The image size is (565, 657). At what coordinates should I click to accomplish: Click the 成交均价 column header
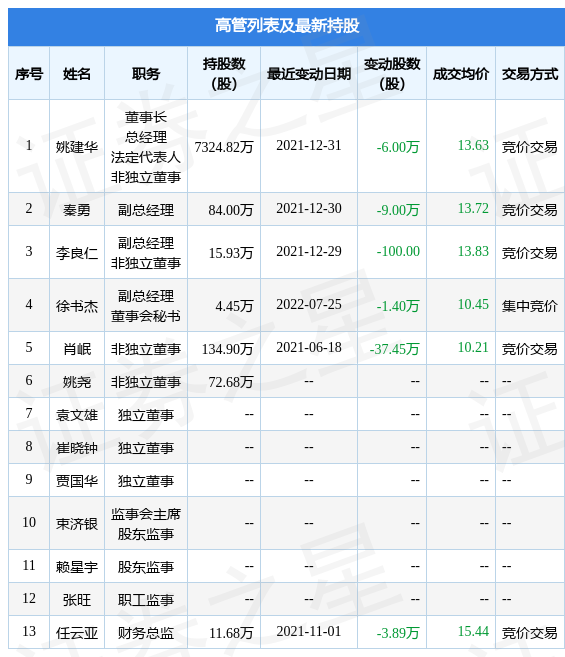(461, 74)
